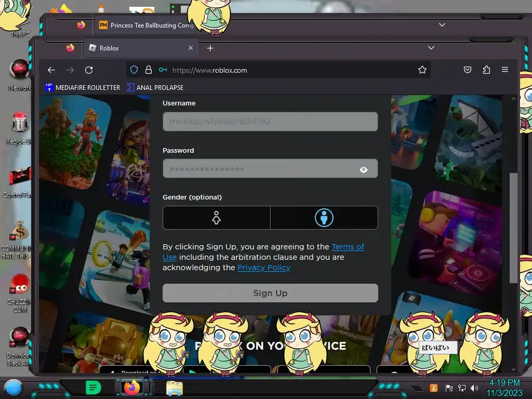Click the red robot game thumbnail

coord(75,141)
